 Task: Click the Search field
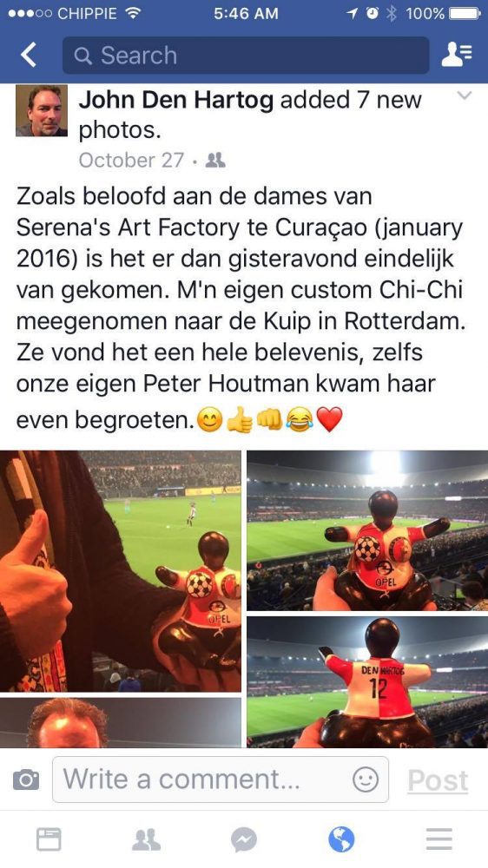(x=246, y=56)
